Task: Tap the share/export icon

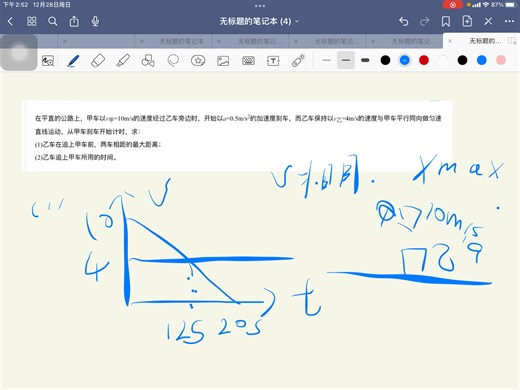Action: pos(74,22)
